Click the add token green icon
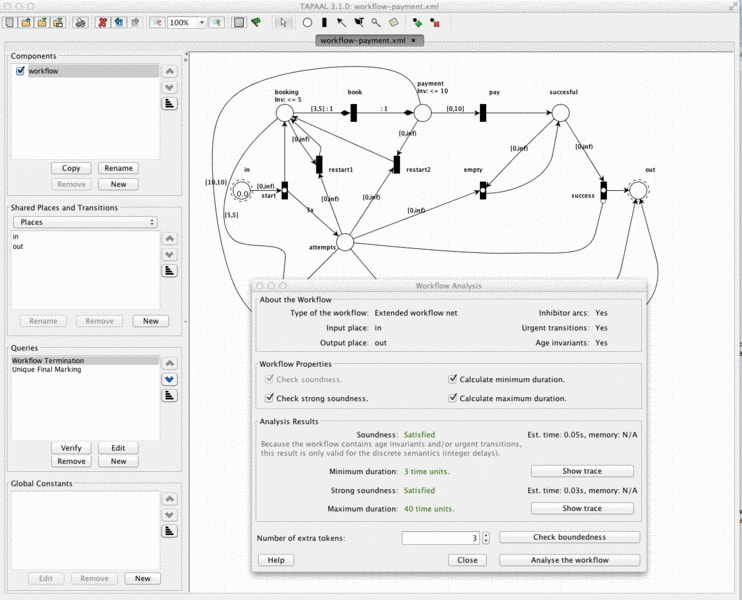The width and height of the screenshot is (742, 600). (x=417, y=22)
